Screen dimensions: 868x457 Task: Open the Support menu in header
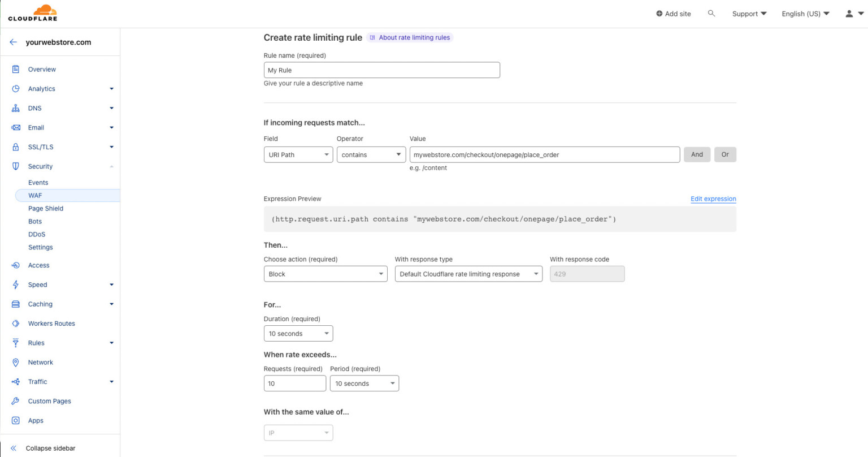pos(749,14)
